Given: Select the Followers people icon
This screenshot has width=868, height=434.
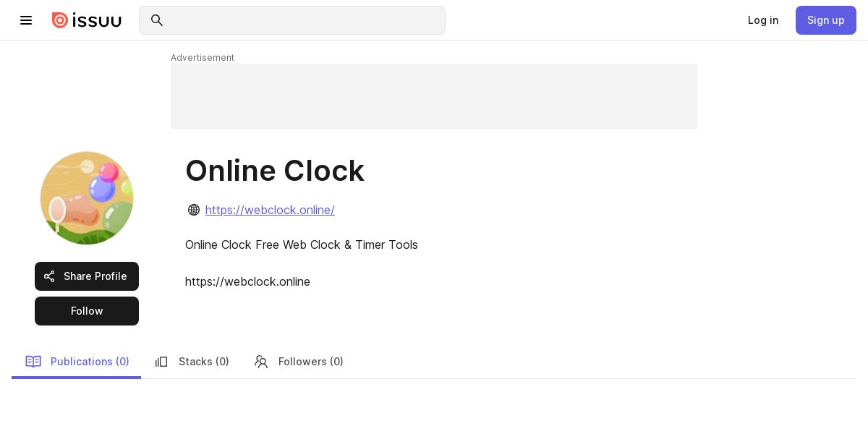Looking at the screenshot, I should [261, 362].
